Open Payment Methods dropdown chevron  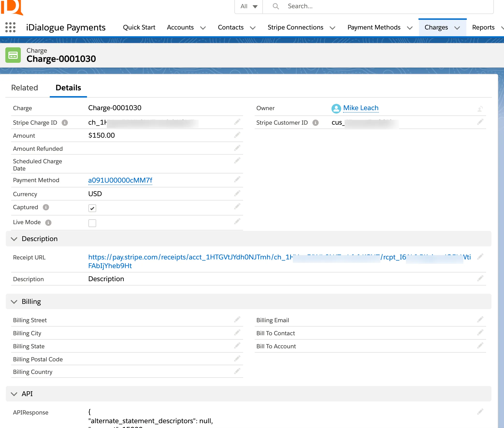click(410, 28)
